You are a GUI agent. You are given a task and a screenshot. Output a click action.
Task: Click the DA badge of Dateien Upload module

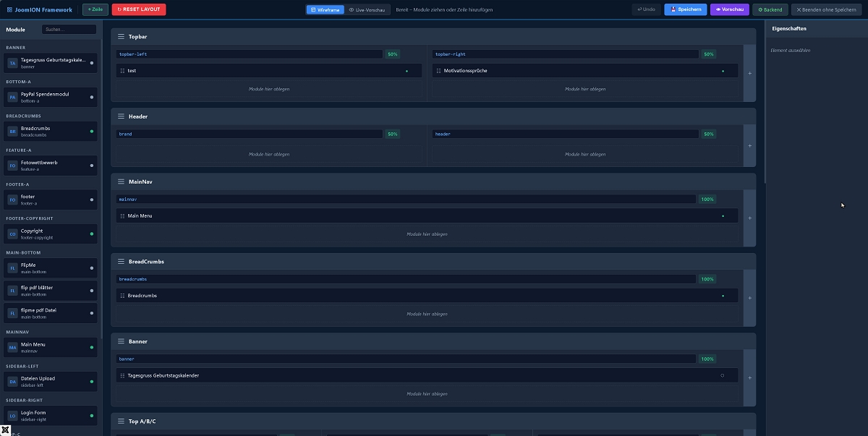12,381
